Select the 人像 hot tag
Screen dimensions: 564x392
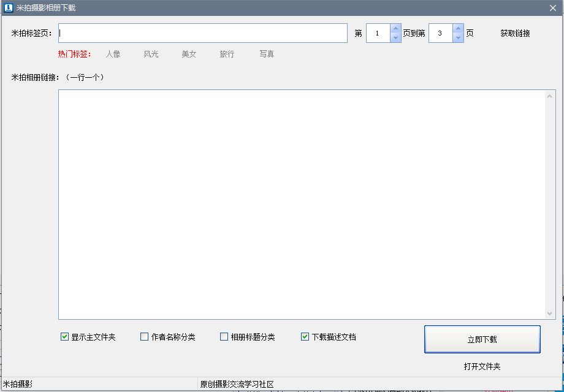tap(113, 55)
